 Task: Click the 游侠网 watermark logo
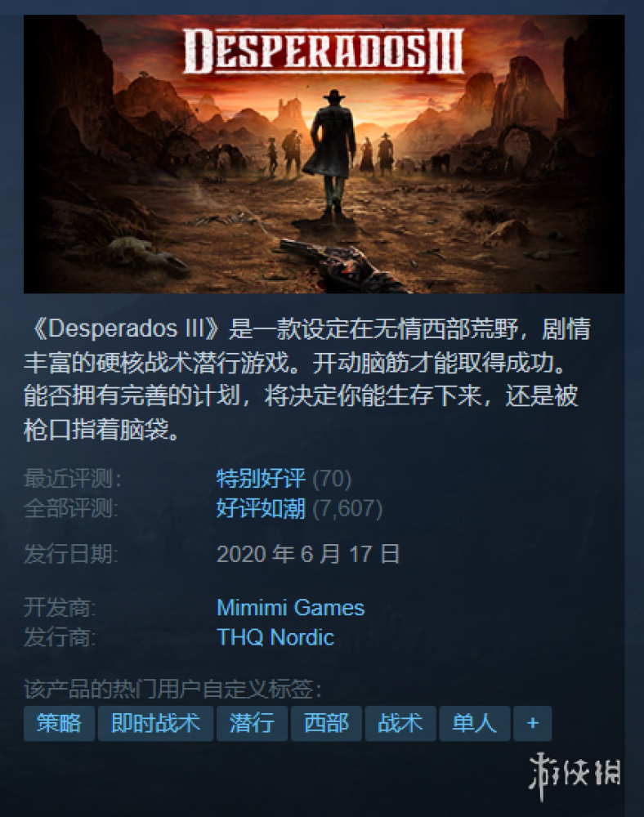tap(575, 775)
